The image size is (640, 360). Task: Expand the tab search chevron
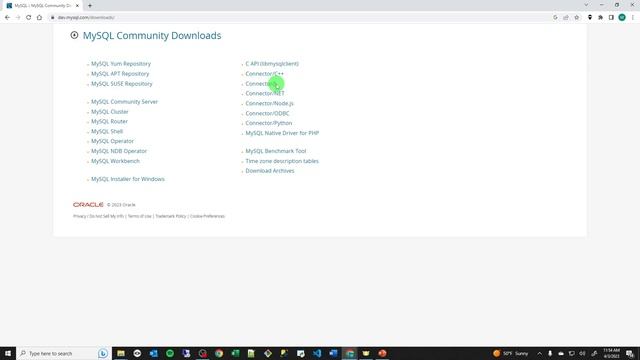click(x=586, y=5)
